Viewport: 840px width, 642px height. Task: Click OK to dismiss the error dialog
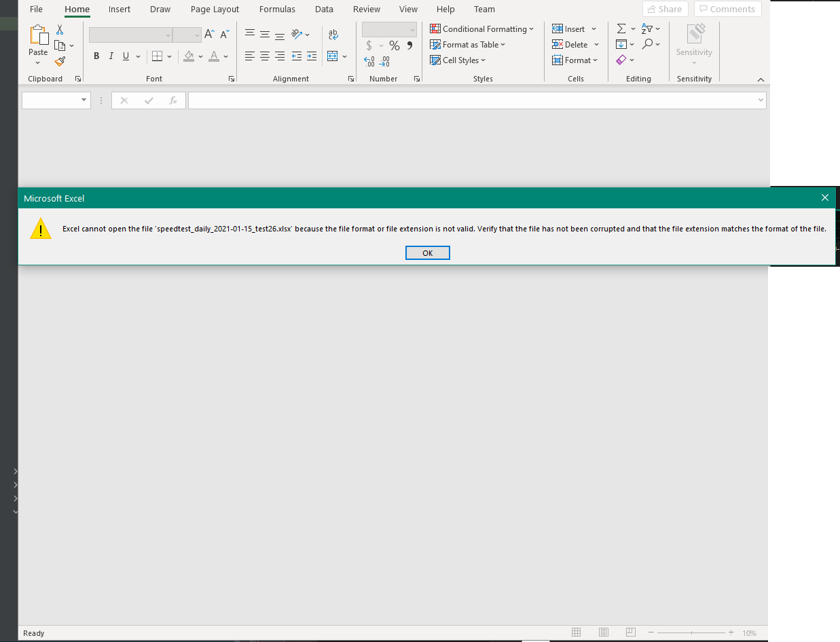[427, 252]
